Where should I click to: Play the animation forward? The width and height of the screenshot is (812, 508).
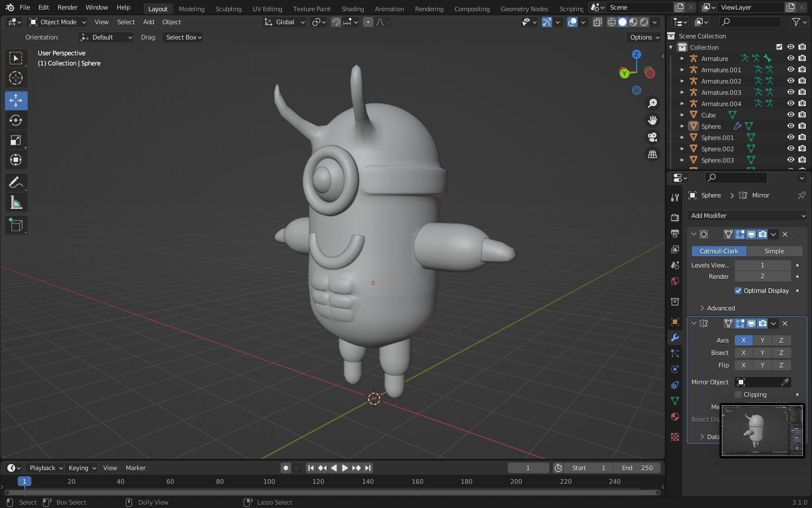345,468
